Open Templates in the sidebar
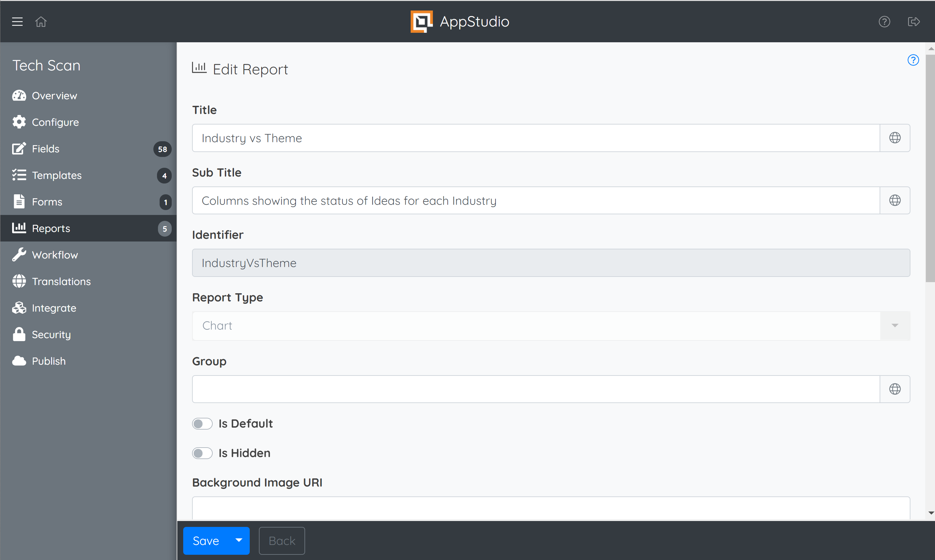The image size is (935, 560). pyautogui.click(x=88, y=175)
